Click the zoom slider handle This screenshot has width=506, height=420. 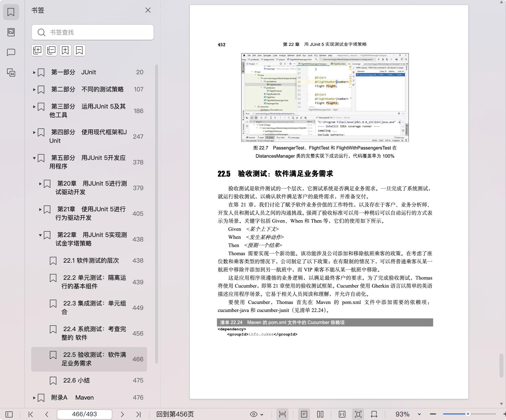point(468,414)
